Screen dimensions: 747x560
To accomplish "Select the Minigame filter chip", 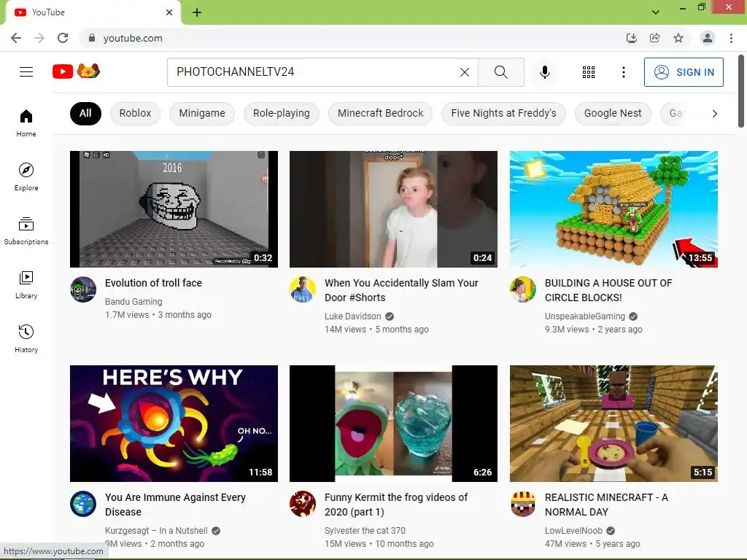I will pyautogui.click(x=202, y=113).
